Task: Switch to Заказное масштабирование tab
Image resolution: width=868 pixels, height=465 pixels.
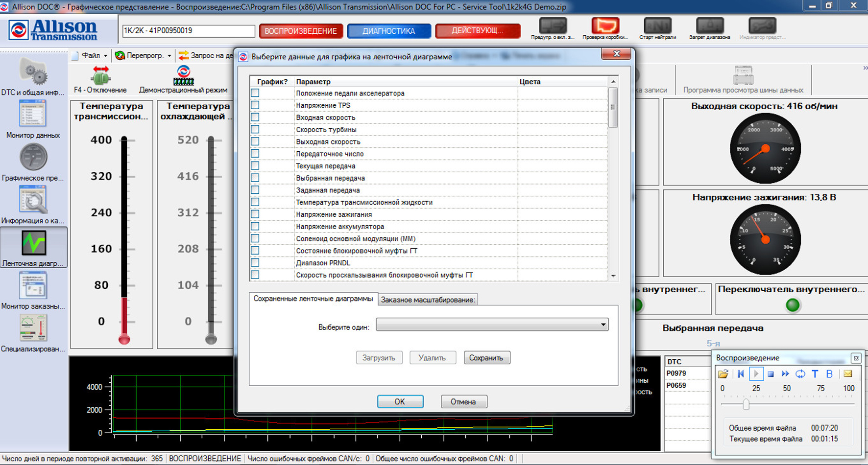Action: pos(428,300)
